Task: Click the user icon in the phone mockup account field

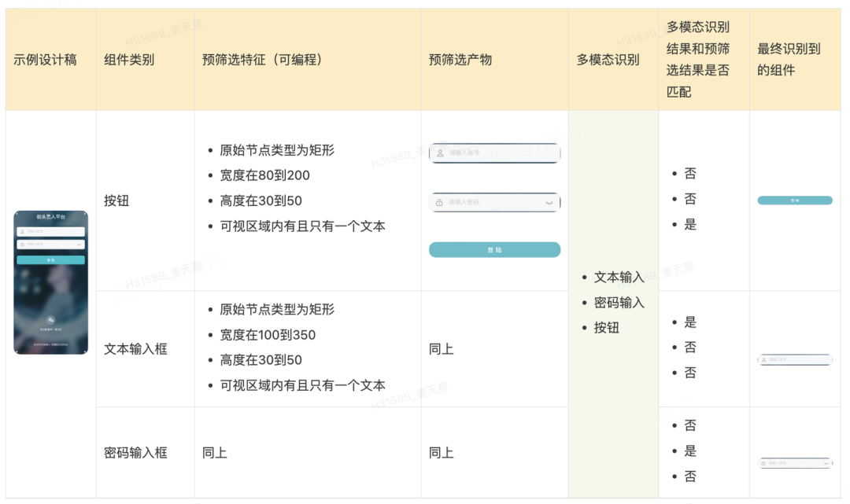Action: tap(22, 232)
